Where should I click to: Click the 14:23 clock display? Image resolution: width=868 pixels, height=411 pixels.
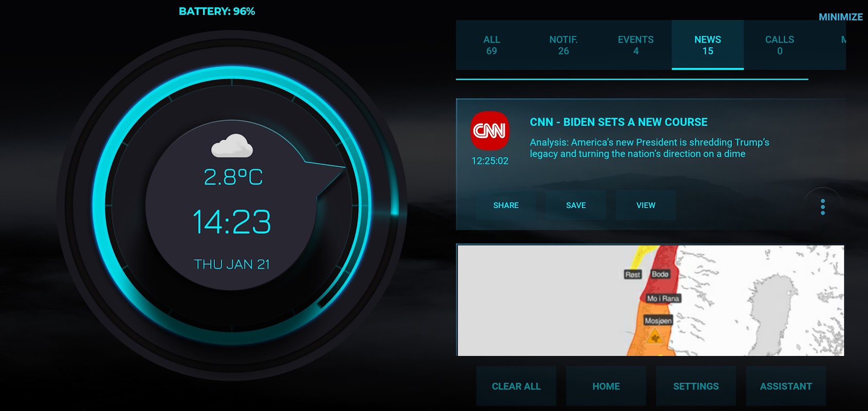click(232, 222)
